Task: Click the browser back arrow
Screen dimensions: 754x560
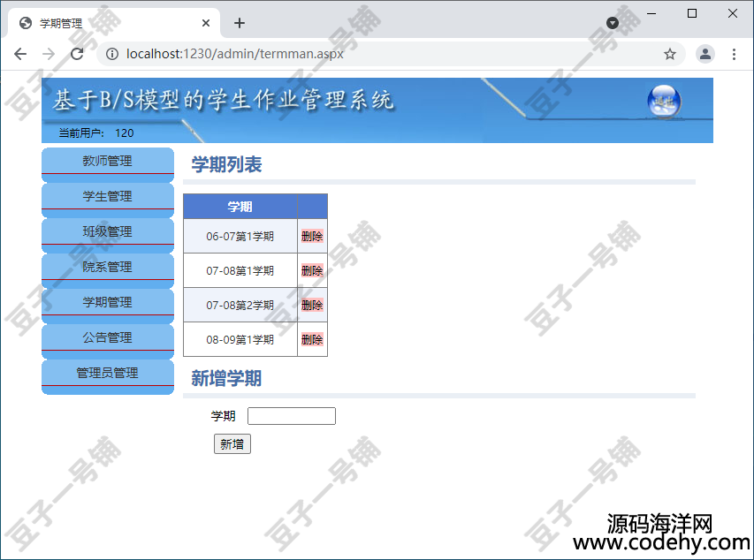Action: pos(20,54)
